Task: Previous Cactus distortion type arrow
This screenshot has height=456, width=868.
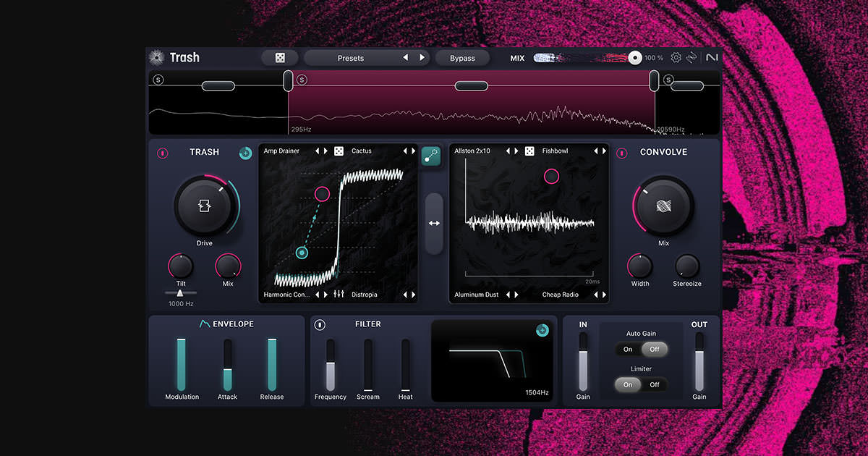Action: pos(404,151)
